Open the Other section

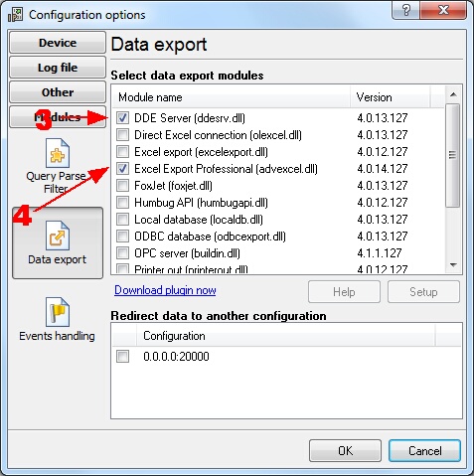pyautogui.click(x=58, y=92)
